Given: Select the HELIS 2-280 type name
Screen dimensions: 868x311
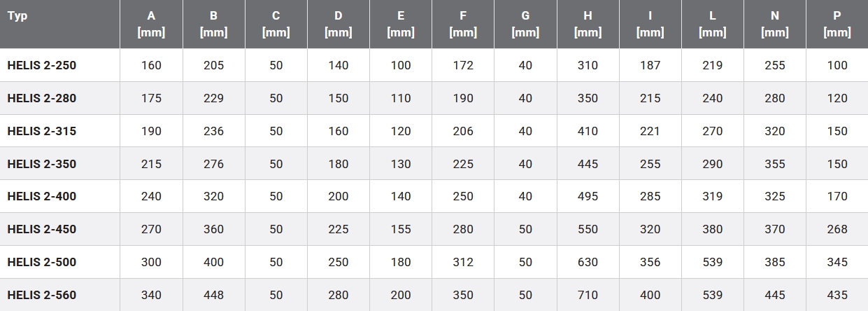Looking at the screenshot, I should click(x=42, y=99).
